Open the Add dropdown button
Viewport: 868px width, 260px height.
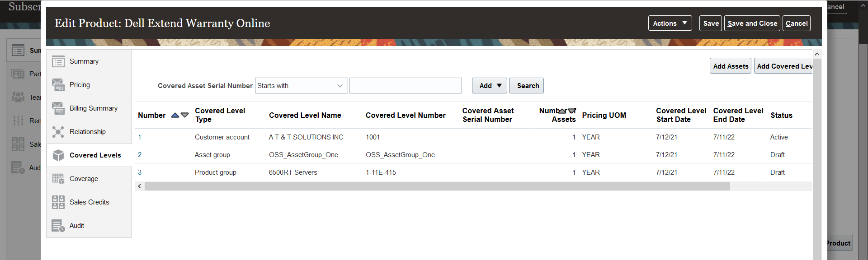[490, 86]
